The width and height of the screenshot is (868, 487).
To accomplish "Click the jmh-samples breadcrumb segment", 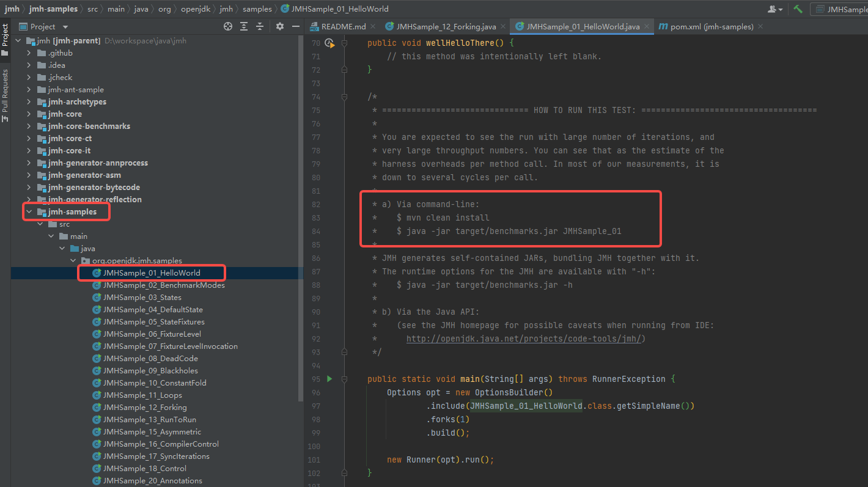I will [53, 9].
